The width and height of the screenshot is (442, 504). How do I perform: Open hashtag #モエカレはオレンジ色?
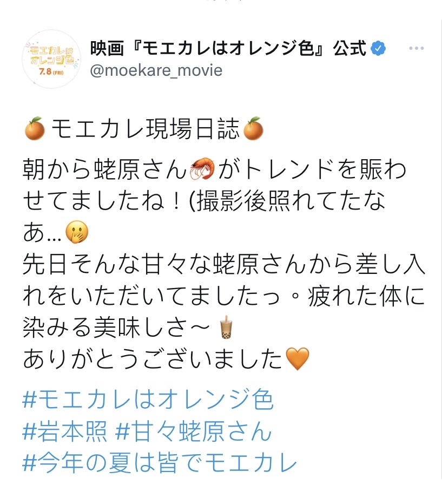pyautogui.click(x=148, y=400)
